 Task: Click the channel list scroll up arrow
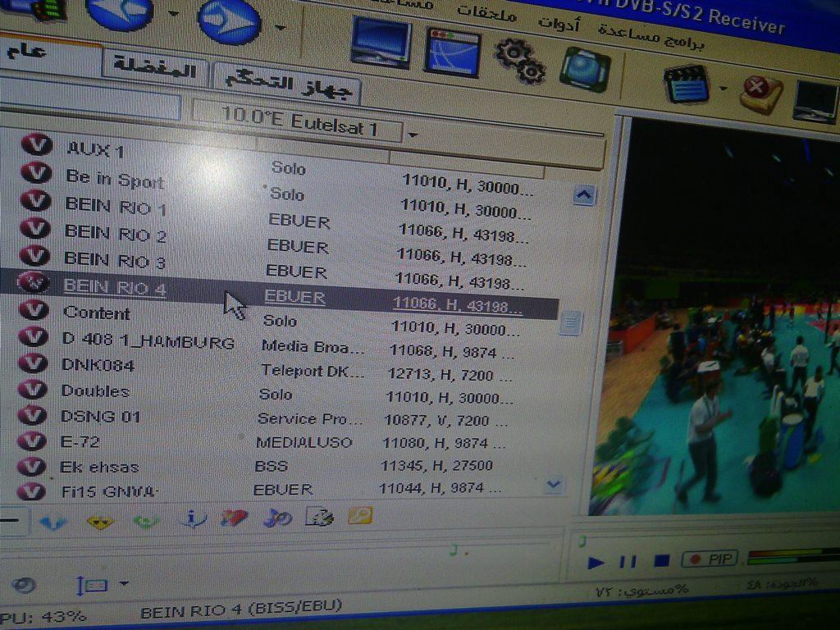[583, 195]
